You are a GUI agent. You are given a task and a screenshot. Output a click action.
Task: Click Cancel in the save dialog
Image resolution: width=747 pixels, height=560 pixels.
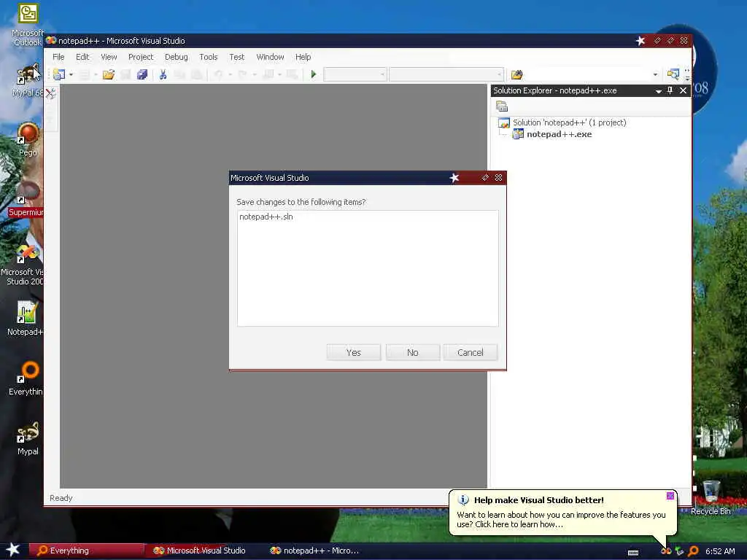471,352
